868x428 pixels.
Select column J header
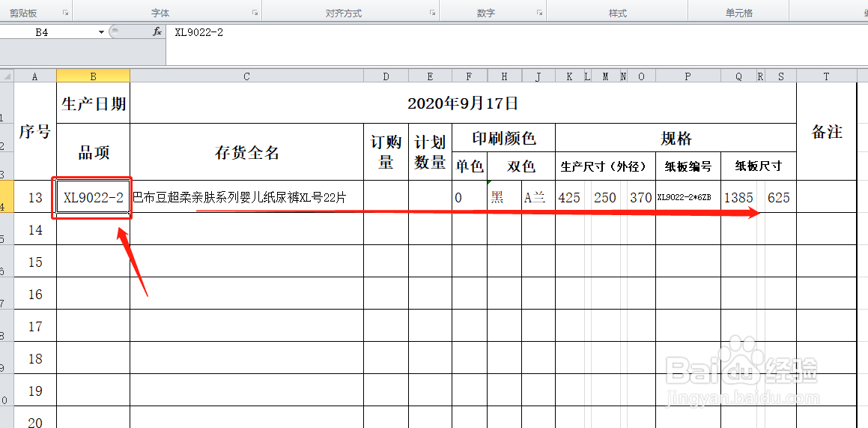538,76
